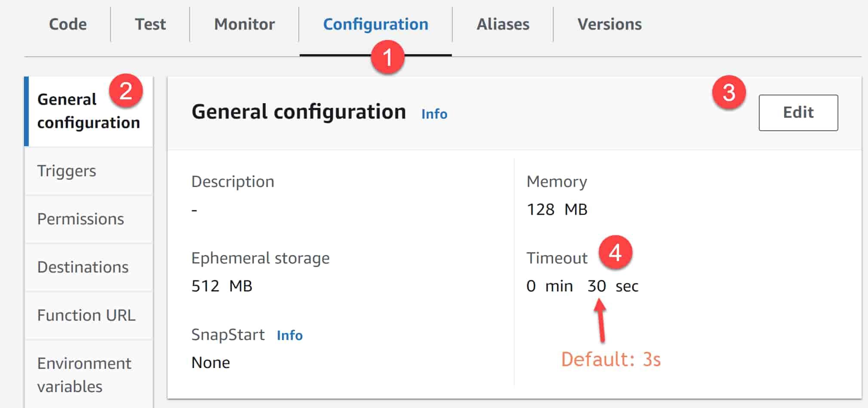Click the red step 2 badge
The image size is (868, 408).
126,91
